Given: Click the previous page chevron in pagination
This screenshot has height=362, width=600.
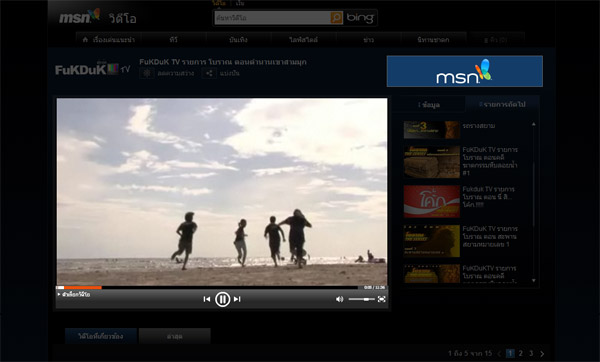Looking at the screenshot, I should (x=499, y=354).
